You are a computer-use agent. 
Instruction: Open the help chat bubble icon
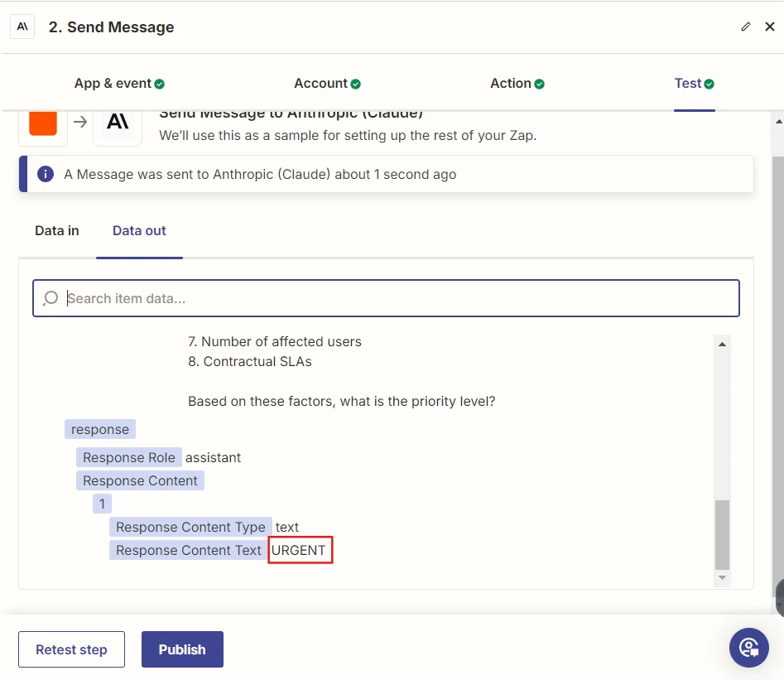pyautogui.click(x=748, y=648)
